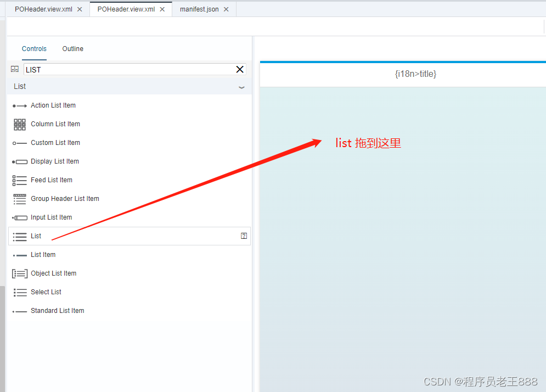Select the Display List Item icon

[20, 161]
